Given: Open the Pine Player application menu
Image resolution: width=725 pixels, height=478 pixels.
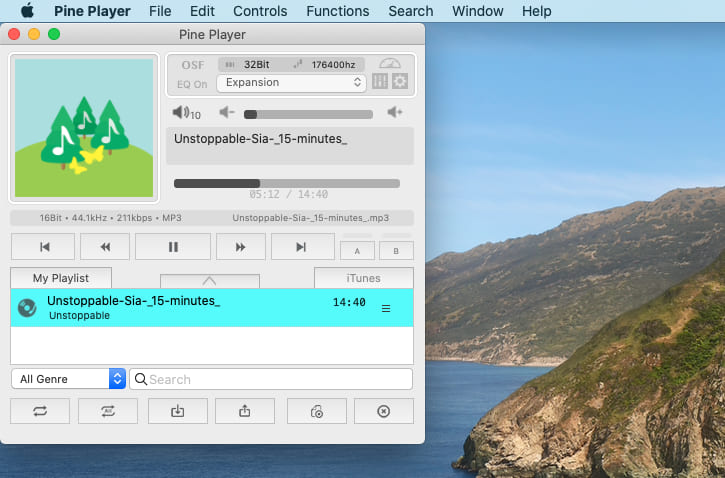Looking at the screenshot, I should [x=92, y=11].
